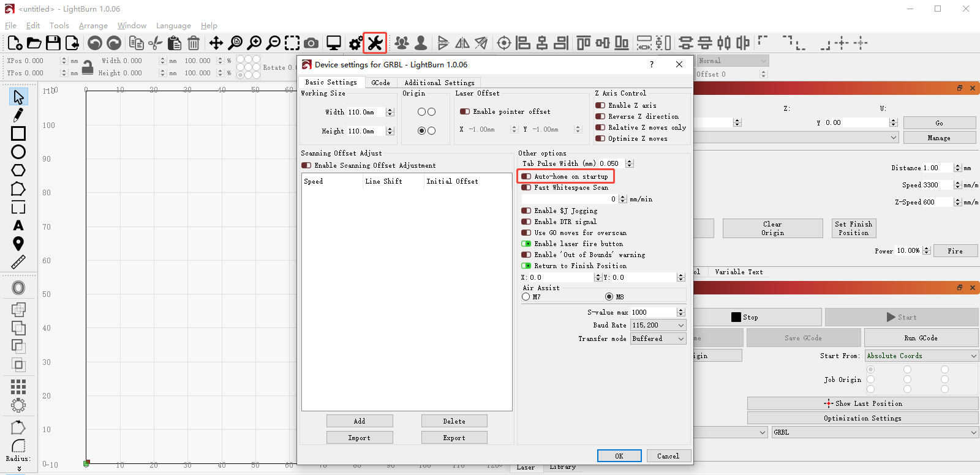This screenshot has height=475, width=980.
Task: Switch to the GCode tab
Action: pyautogui.click(x=380, y=83)
